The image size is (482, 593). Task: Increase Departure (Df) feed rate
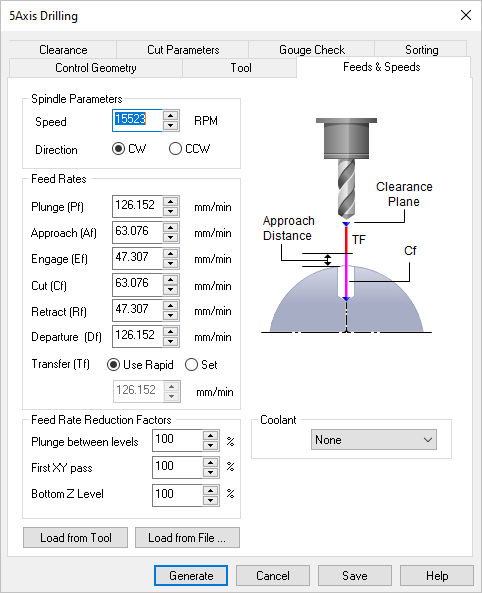(x=171, y=332)
